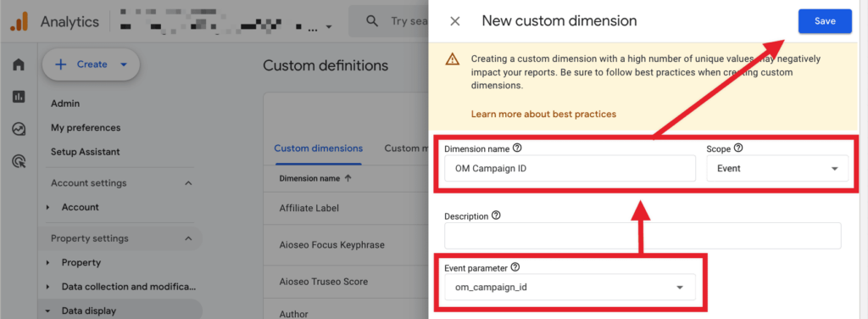Screen dimensions: 868x319
Task: Select the Custom dimensions tab
Action: coord(319,148)
